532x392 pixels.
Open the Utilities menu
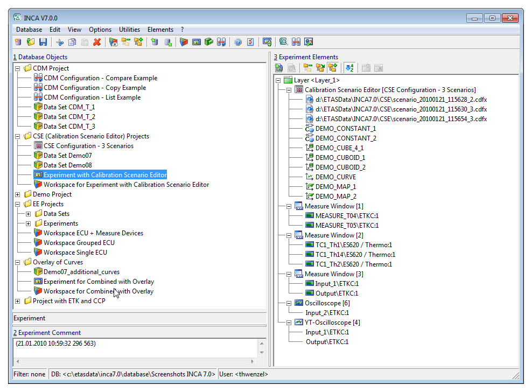(x=129, y=30)
